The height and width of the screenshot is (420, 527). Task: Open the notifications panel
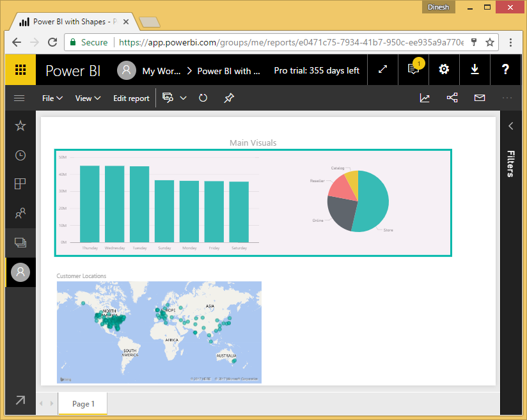pos(413,70)
